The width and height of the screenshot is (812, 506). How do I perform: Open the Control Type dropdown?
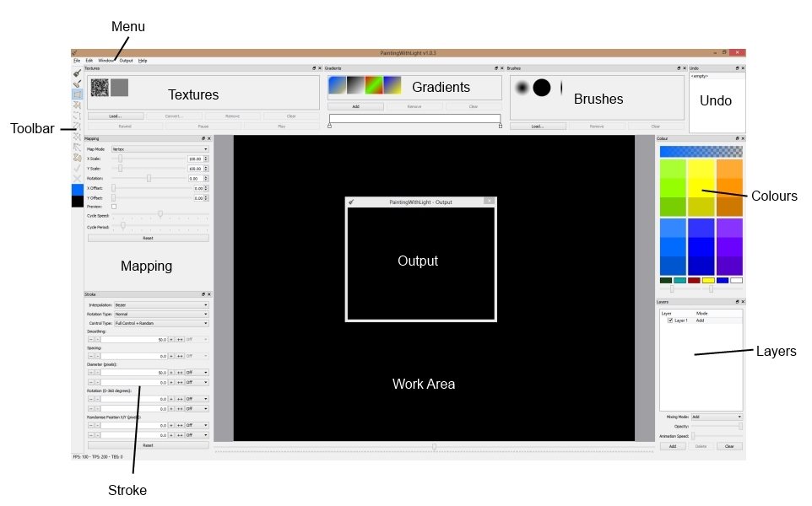pos(161,323)
